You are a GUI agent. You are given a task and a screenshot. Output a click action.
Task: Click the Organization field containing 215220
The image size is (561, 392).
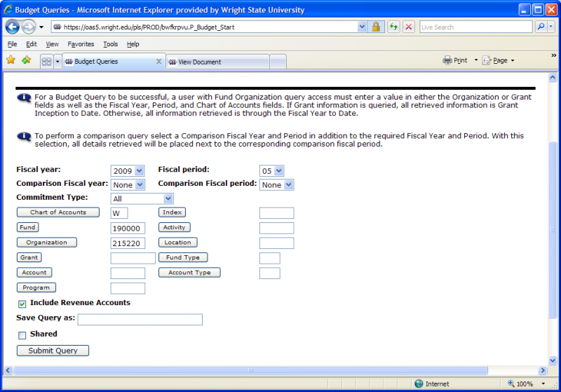128,243
